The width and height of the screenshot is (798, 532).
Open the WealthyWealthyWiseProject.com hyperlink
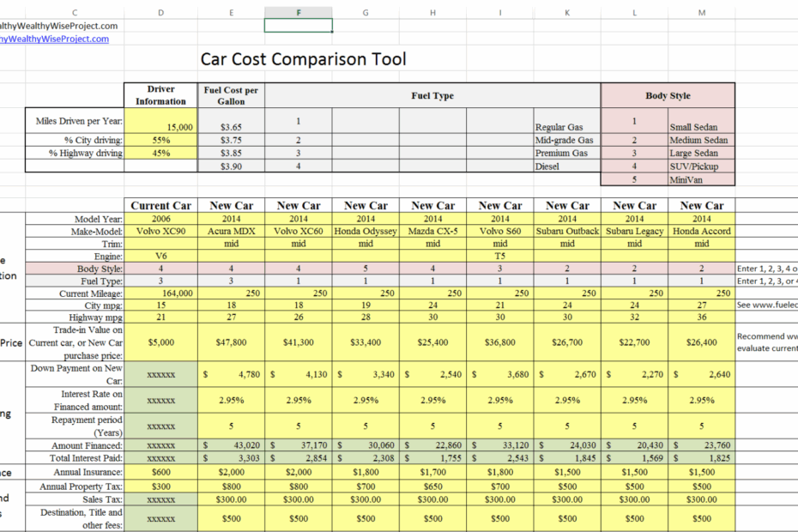coord(53,39)
